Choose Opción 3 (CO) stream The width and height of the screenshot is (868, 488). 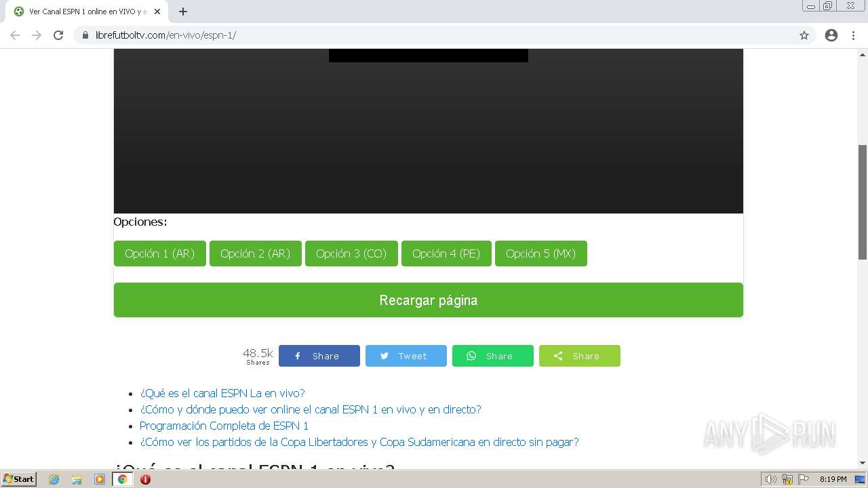[351, 253]
